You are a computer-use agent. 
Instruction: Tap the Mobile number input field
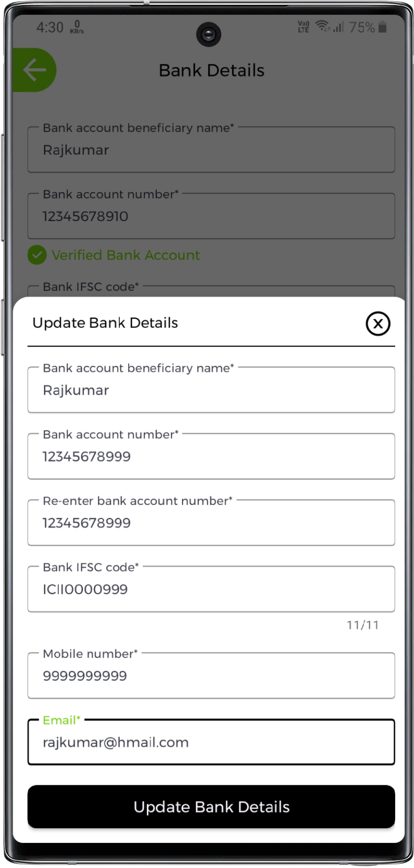tap(211, 676)
